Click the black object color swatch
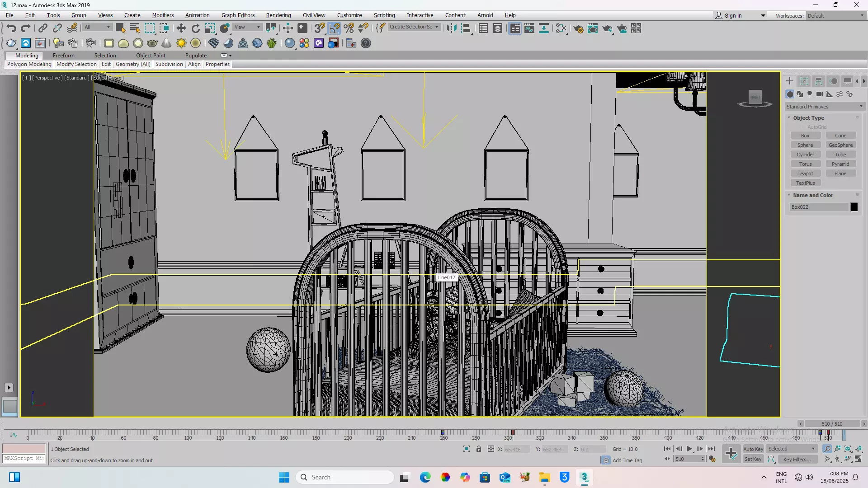Screen dimensions: 868x488 click(x=854, y=207)
